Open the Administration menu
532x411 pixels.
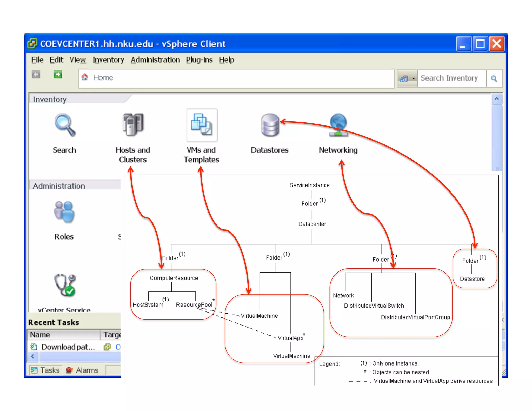(x=155, y=60)
